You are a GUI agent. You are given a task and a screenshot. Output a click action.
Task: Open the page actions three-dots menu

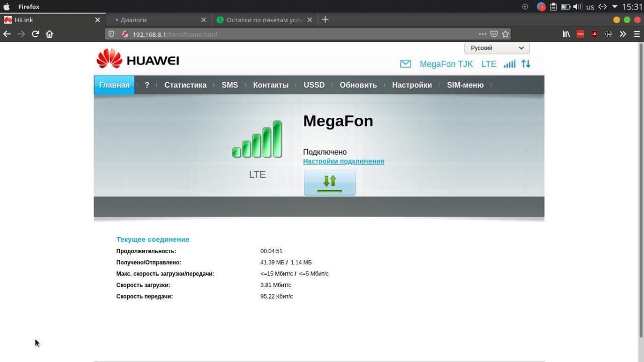[x=482, y=34]
